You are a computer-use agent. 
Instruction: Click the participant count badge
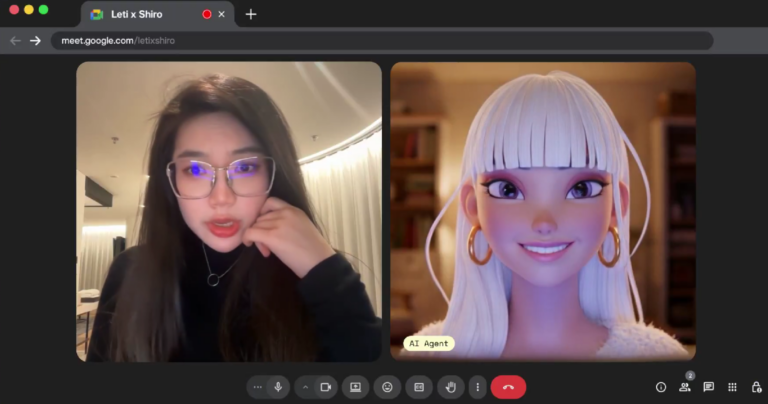click(690, 376)
